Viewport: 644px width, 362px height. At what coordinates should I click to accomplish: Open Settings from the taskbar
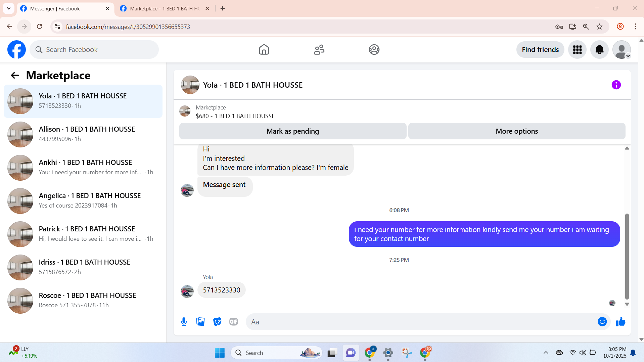coord(388,353)
